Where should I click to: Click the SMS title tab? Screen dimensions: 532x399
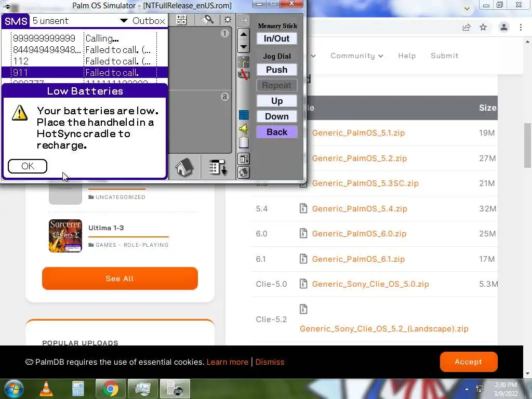pyautogui.click(x=16, y=21)
